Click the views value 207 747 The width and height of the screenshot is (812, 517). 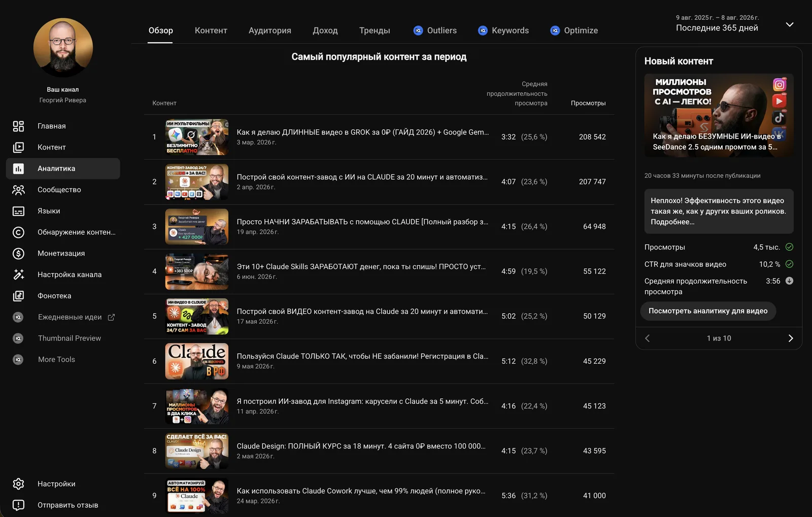pos(592,182)
